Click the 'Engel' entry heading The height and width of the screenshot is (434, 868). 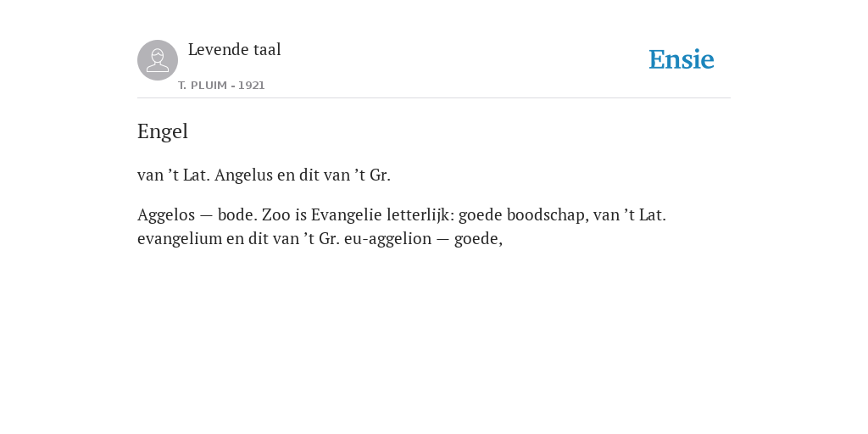[x=163, y=131]
